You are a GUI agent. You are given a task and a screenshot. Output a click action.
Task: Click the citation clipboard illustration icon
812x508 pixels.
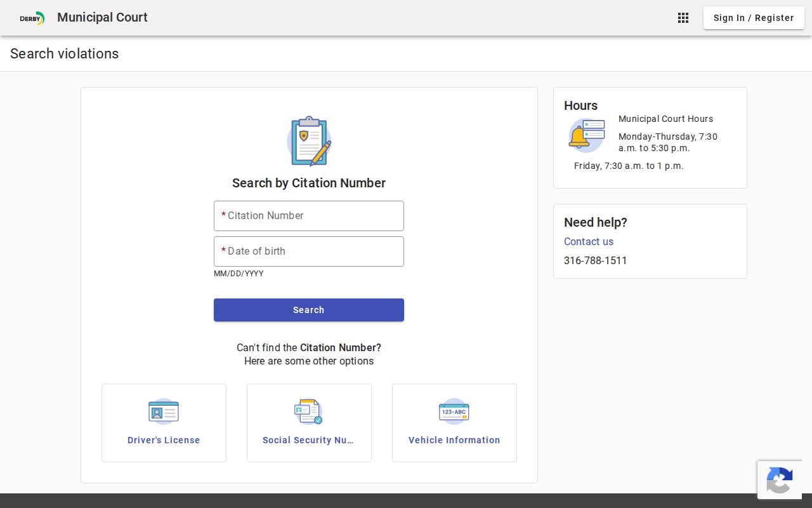[309, 141]
